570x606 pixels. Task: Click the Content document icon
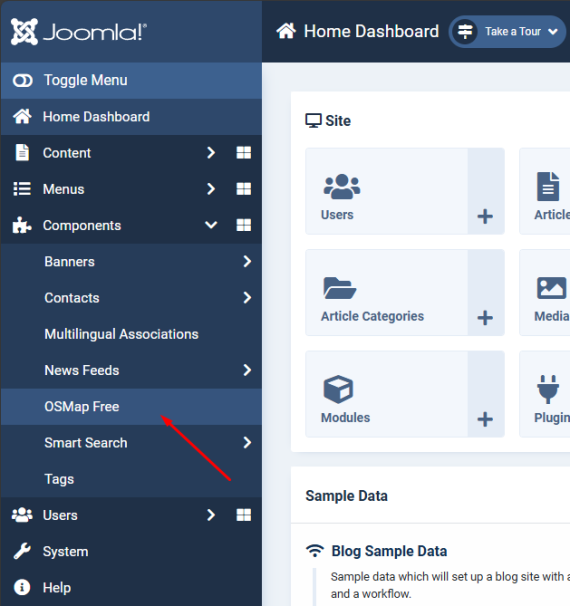pyautogui.click(x=22, y=153)
